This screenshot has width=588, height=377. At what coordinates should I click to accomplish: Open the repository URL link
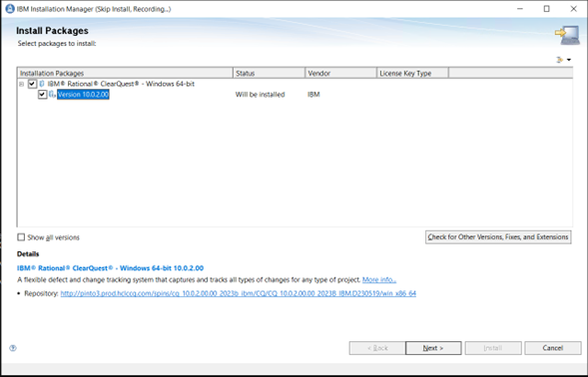pos(239,293)
